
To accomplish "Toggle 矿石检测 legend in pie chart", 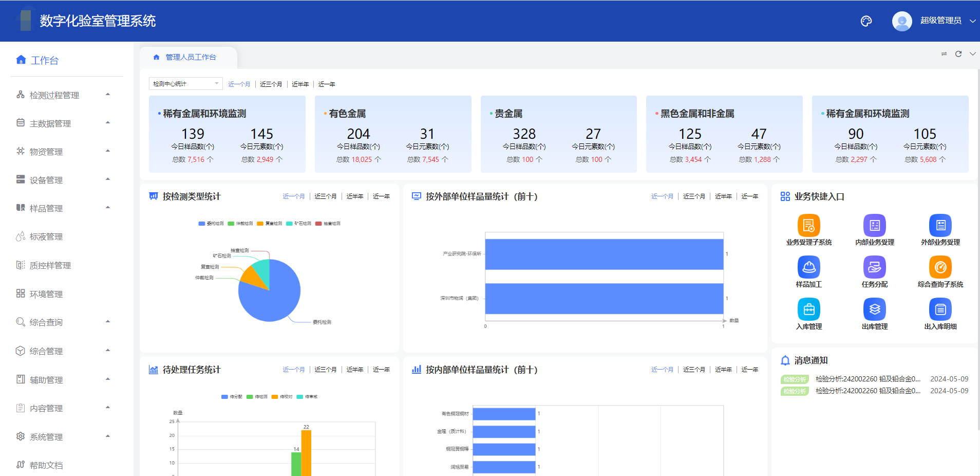I will pos(299,224).
